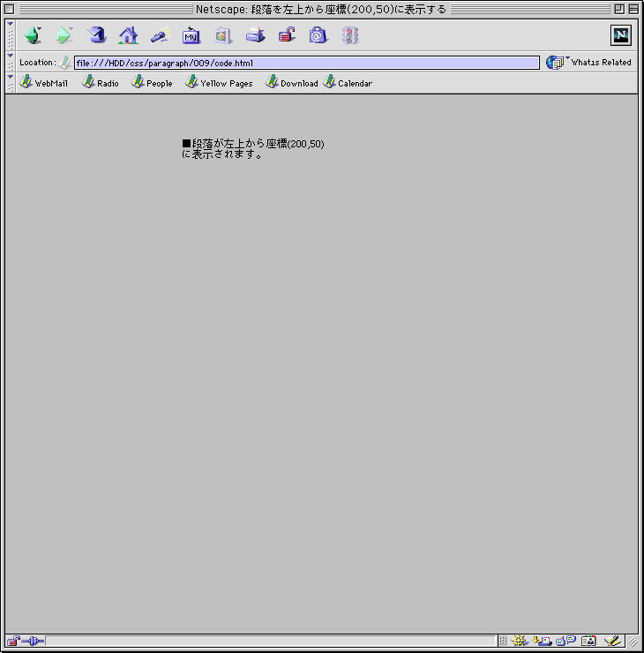Click the Netscape N logo

(621, 35)
